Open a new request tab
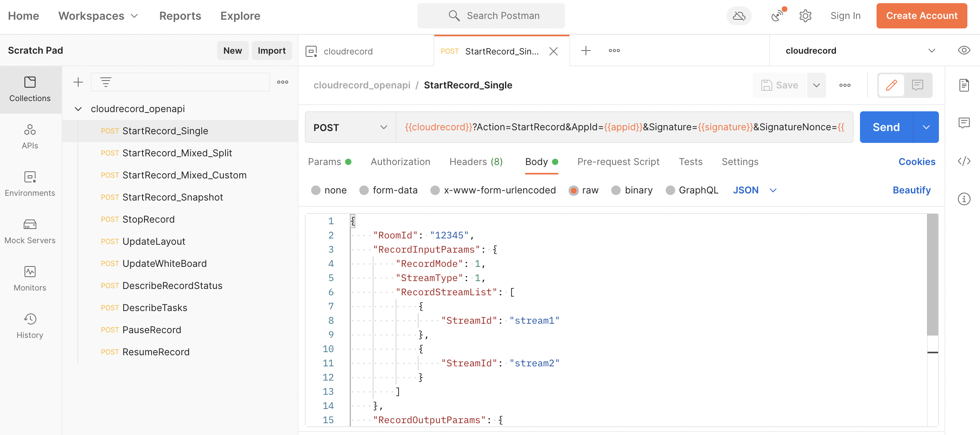Screen dimensions: 980x435 click(586, 51)
